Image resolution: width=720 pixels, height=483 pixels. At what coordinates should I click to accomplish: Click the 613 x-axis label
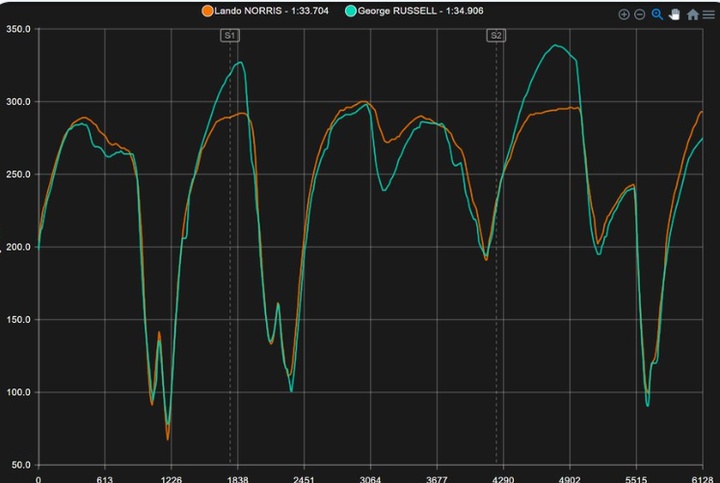point(105,479)
